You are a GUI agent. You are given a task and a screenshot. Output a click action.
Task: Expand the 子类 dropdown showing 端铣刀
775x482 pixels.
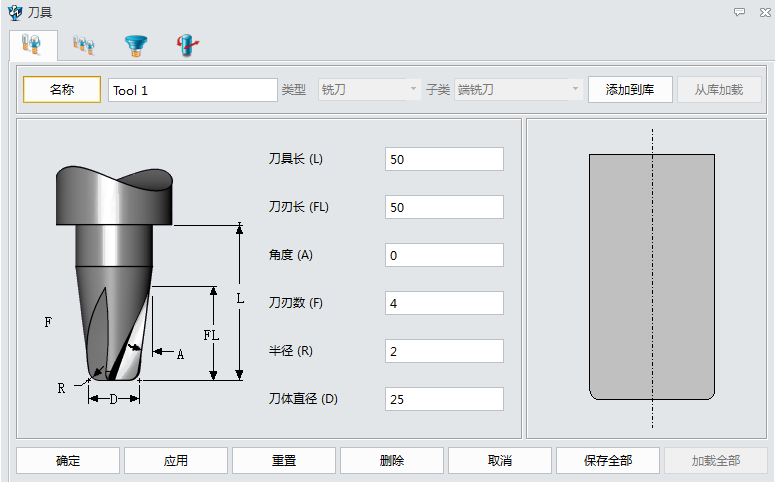point(518,90)
